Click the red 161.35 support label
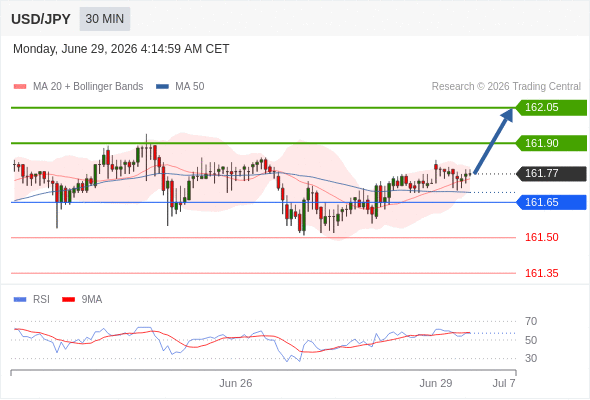 coord(541,273)
